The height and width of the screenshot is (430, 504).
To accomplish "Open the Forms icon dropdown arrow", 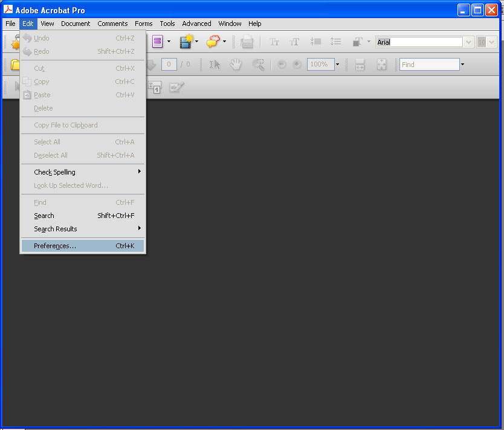I will [x=169, y=42].
